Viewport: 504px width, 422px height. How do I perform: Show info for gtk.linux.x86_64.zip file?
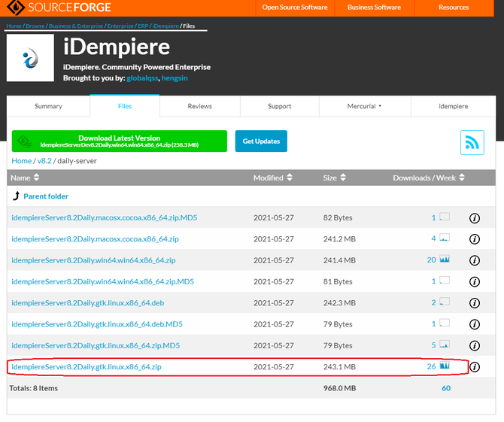coord(475,367)
